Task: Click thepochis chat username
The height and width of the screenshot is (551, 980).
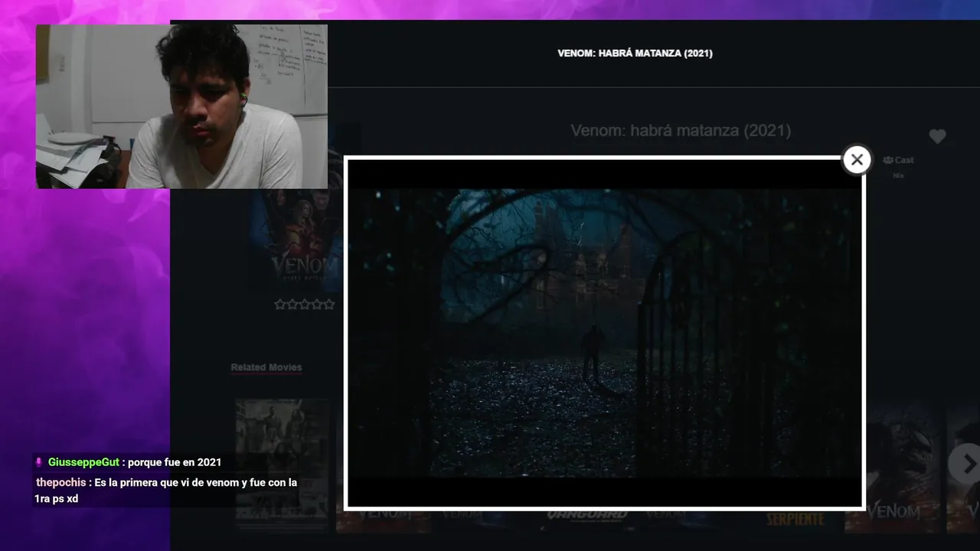Action: pyautogui.click(x=61, y=483)
